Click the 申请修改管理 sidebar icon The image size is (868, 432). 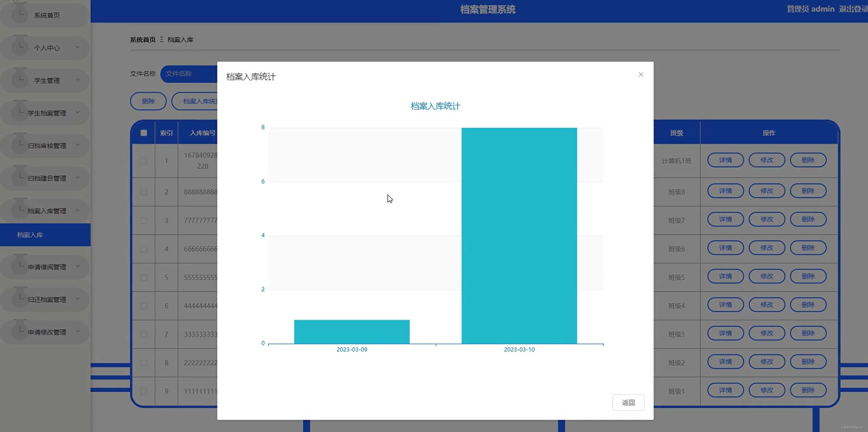pos(19,330)
